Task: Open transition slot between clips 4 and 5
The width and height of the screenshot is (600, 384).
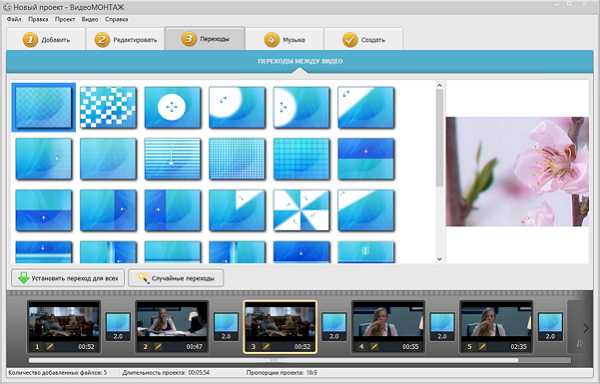Action: (442, 326)
